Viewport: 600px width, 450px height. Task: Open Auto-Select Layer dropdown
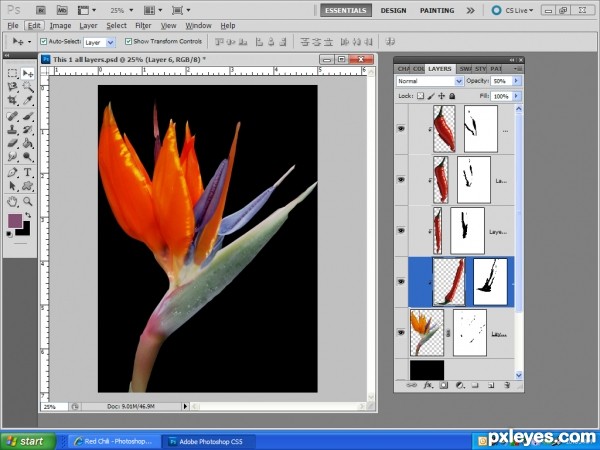[111, 42]
